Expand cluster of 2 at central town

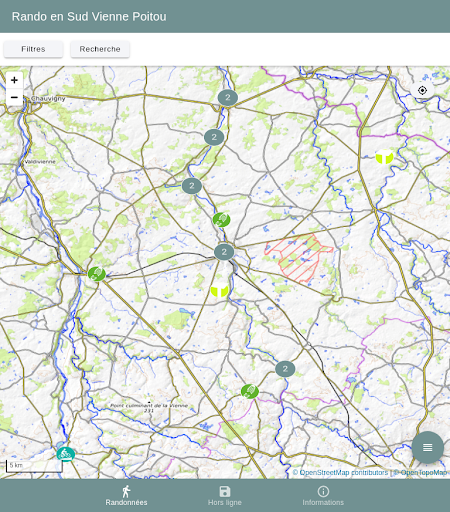(224, 252)
